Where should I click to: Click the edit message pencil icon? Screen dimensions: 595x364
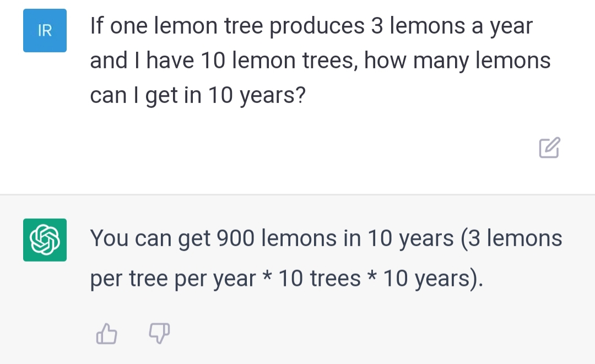click(549, 148)
